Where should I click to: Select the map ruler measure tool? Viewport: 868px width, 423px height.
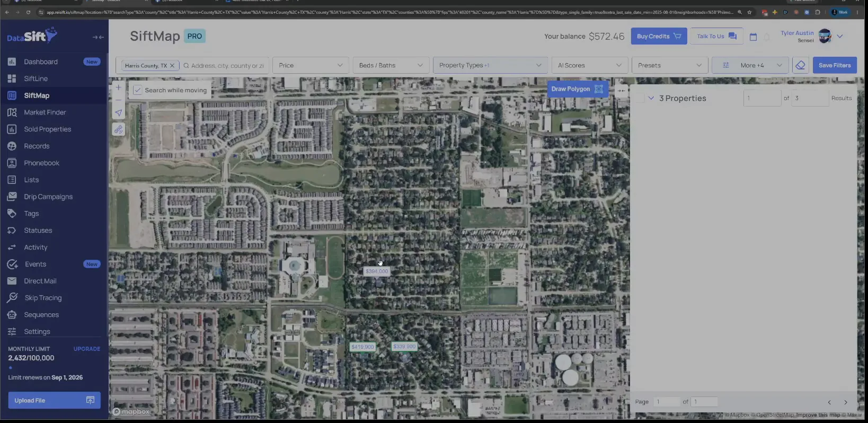pyautogui.click(x=119, y=129)
